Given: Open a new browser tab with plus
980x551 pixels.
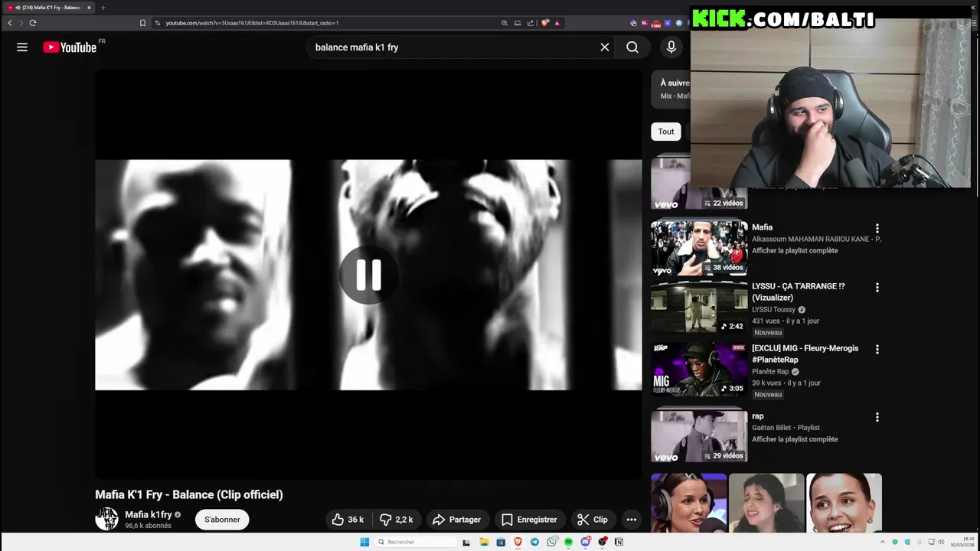Looking at the screenshot, I should click(103, 8).
